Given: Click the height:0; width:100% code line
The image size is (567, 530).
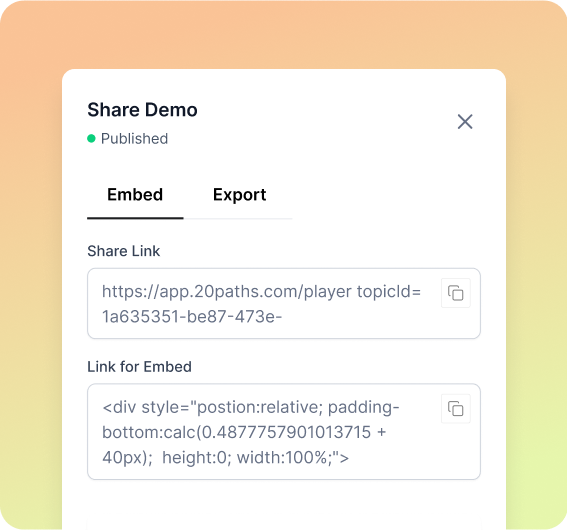Looking at the screenshot, I should tap(225, 457).
